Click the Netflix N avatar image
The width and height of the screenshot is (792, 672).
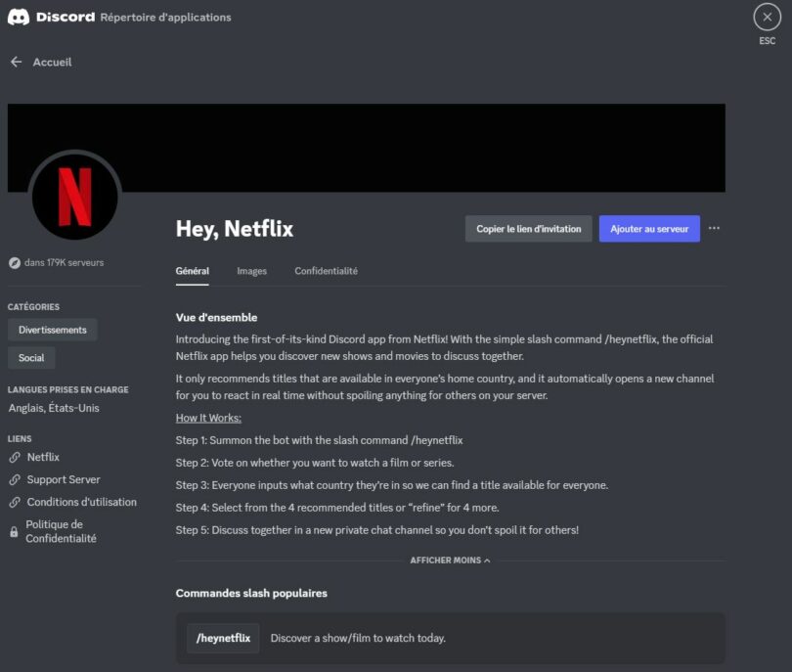click(74, 197)
